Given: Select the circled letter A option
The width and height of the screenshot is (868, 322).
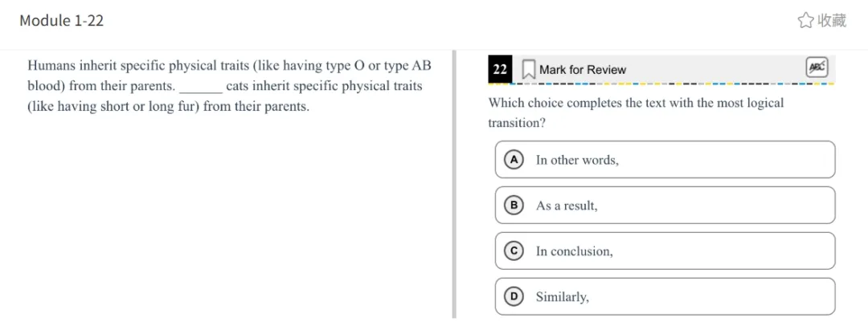Looking at the screenshot, I should click(x=513, y=160).
